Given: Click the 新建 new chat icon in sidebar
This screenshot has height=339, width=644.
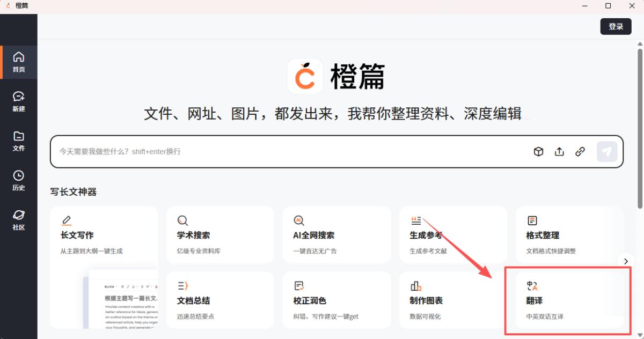Looking at the screenshot, I should tap(19, 101).
